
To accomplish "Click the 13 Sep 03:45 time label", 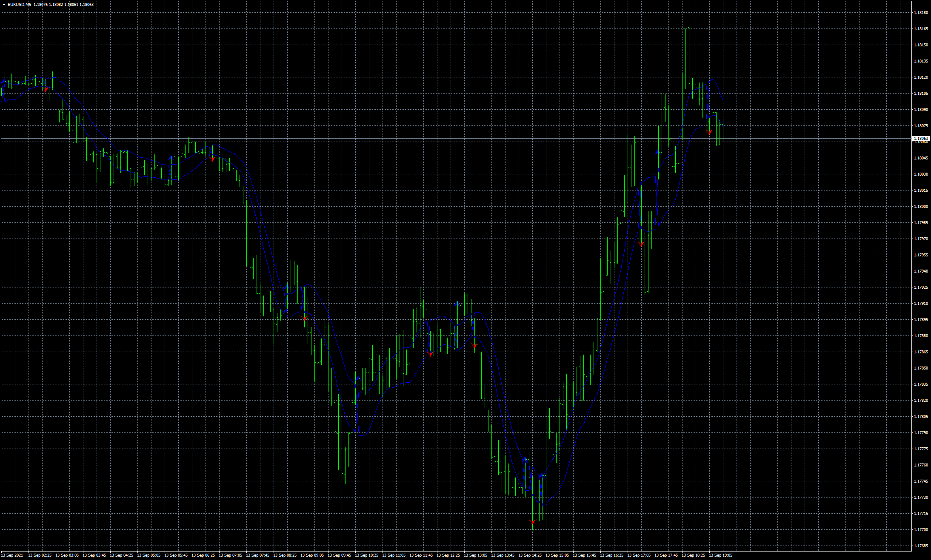I will pyautogui.click(x=94, y=555).
